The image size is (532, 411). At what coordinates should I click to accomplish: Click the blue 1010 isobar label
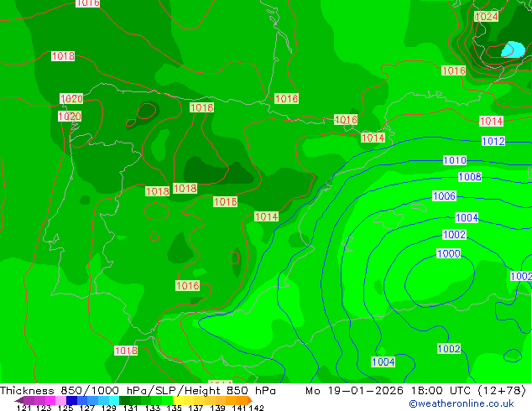[455, 160]
